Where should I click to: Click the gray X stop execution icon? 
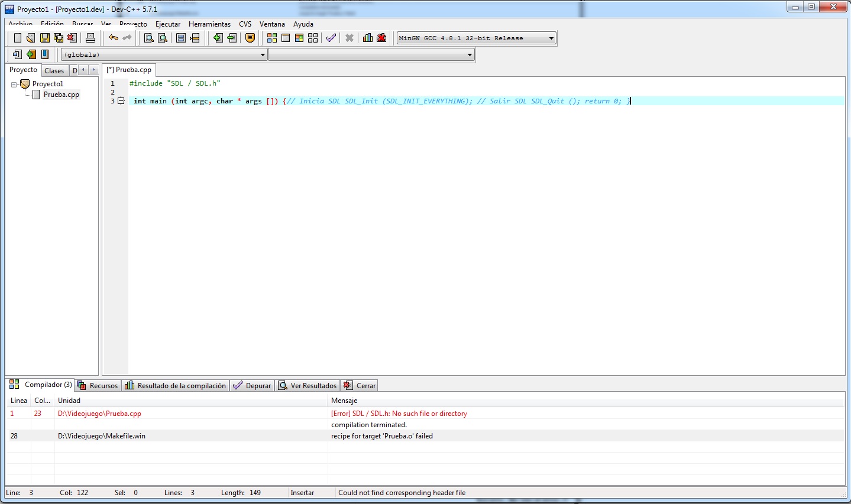point(350,38)
